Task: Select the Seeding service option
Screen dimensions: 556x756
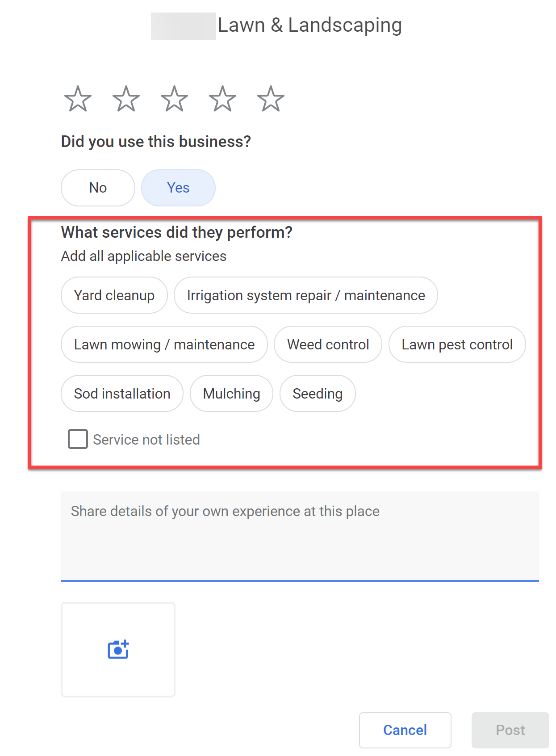Action: [x=317, y=393]
